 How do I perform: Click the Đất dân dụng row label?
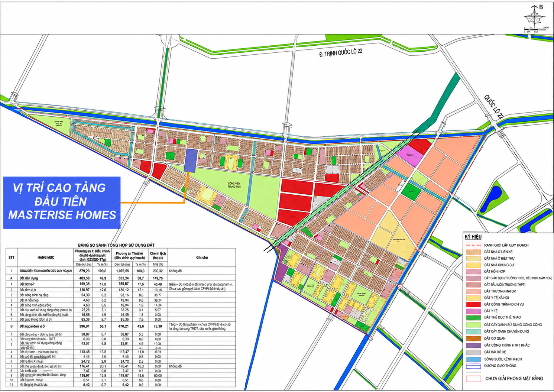[x=29, y=278]
